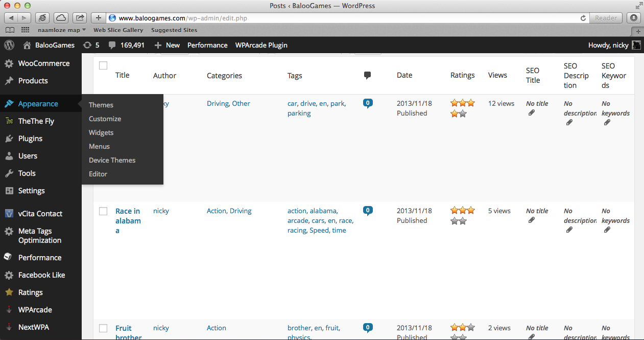Open a new Safari tab plus button
Screen dimensions: 644x340
[638, 31]
